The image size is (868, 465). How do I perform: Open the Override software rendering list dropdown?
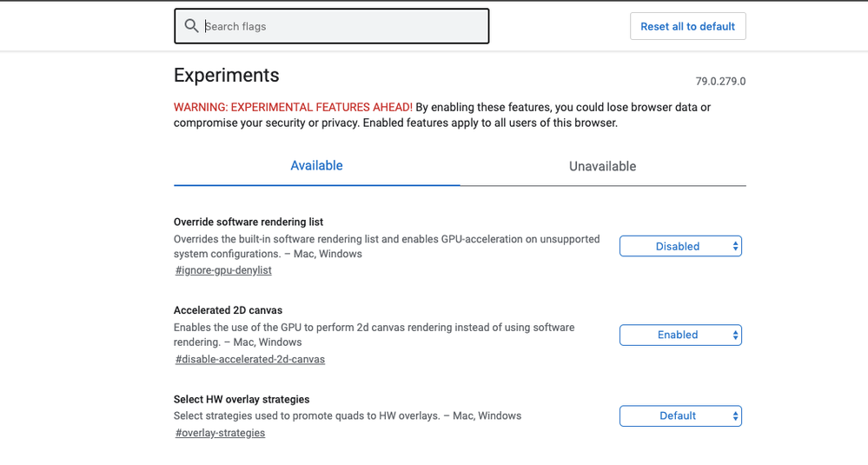click(x=679, y=247)
